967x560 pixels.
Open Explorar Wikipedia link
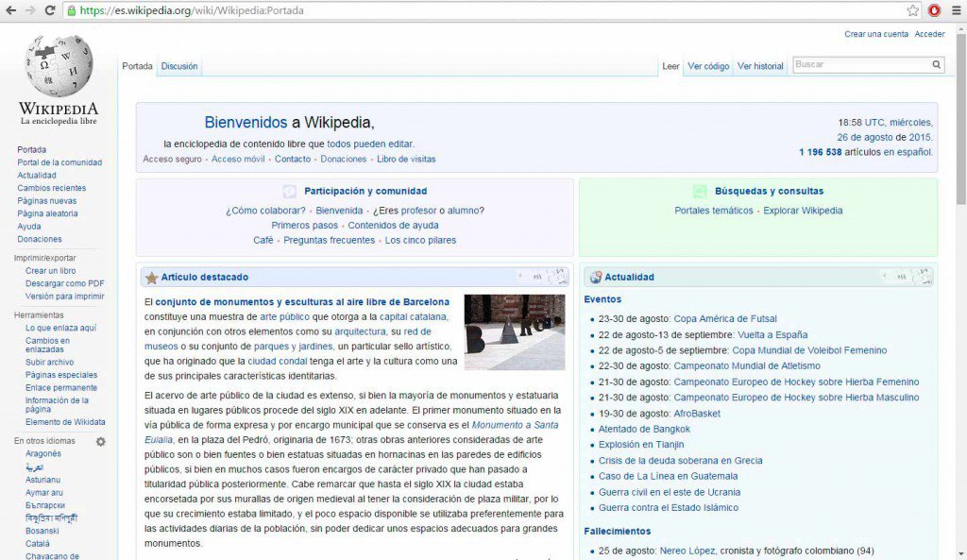click(x=803, y=211)
